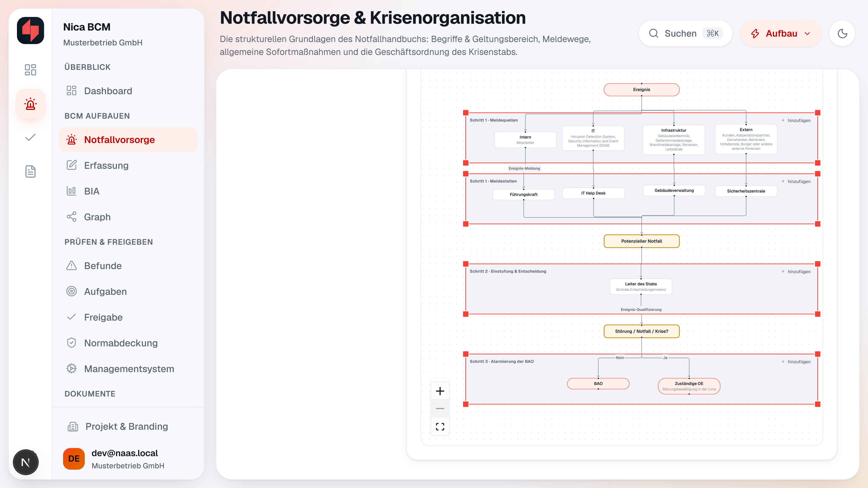Image resolution: width=868 pixels, height=488 pixels.
Task: Open the document icon in the rail
Action: click(30, 171)
